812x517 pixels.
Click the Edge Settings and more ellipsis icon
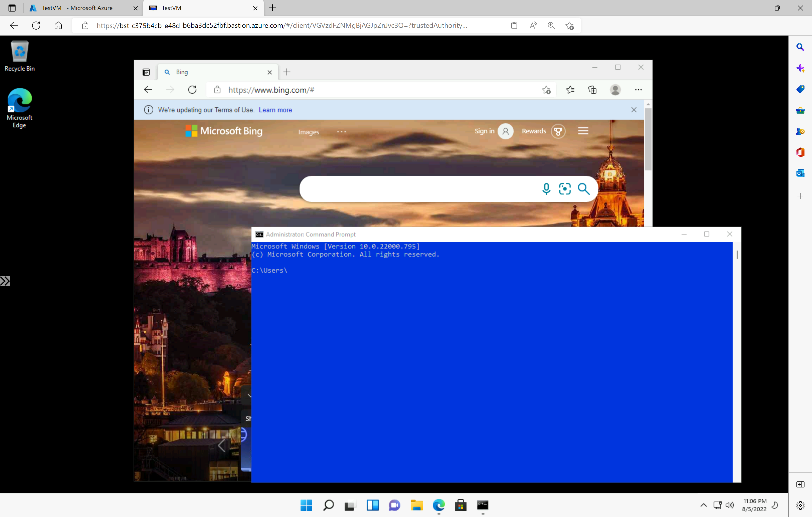click(x=638, y=90)
